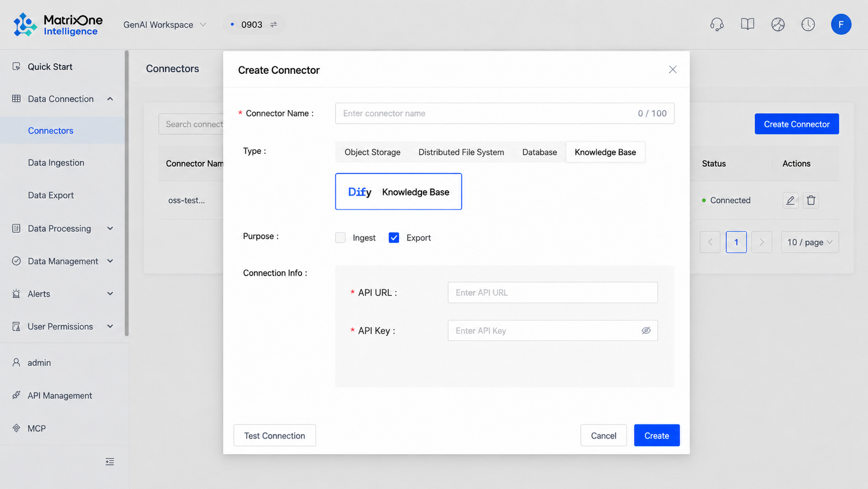868x489 pixels.
Task: Open Data Ingestion in the sidebar
Action: pos(62,163)
